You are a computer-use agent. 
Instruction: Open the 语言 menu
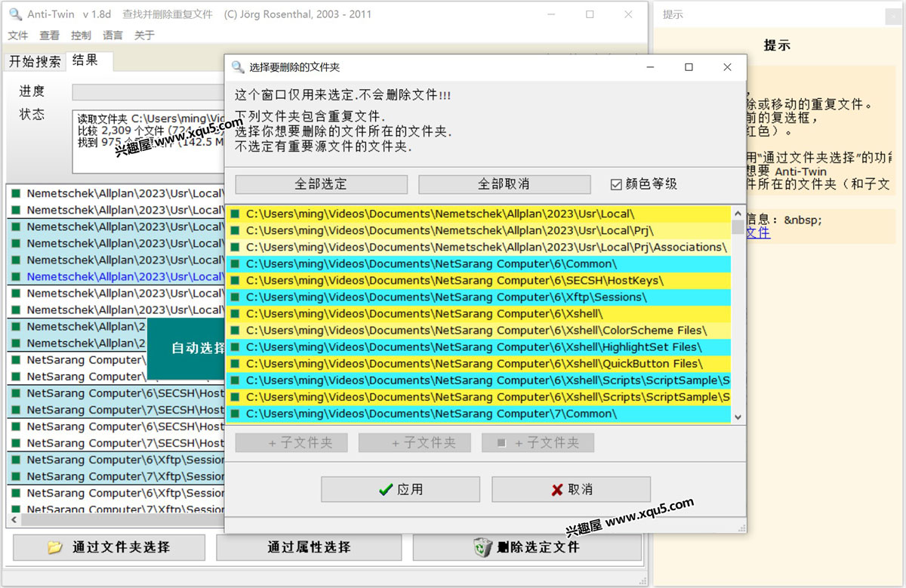point(112,35)
